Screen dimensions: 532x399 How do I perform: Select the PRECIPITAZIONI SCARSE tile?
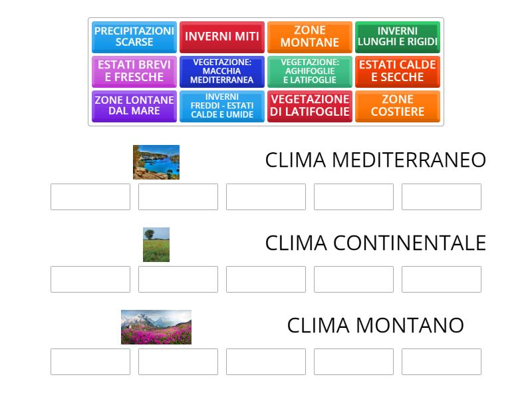coord(133,37)
